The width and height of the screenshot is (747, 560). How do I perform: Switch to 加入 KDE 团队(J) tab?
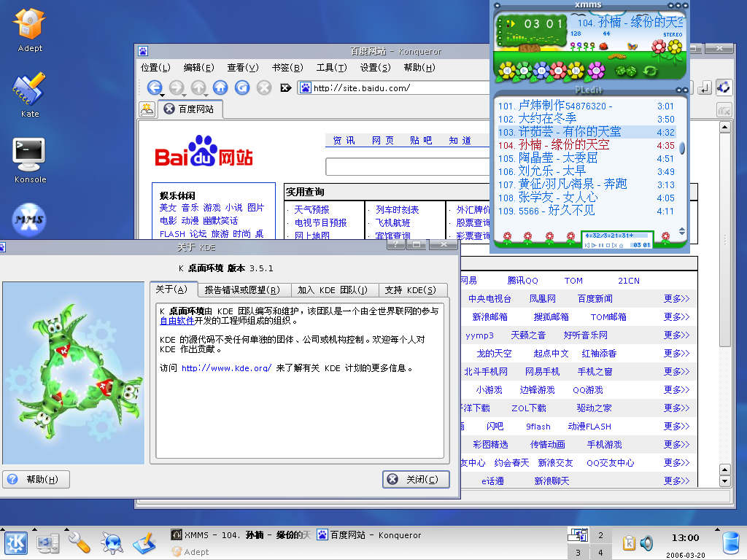click(x=333, y=290)
